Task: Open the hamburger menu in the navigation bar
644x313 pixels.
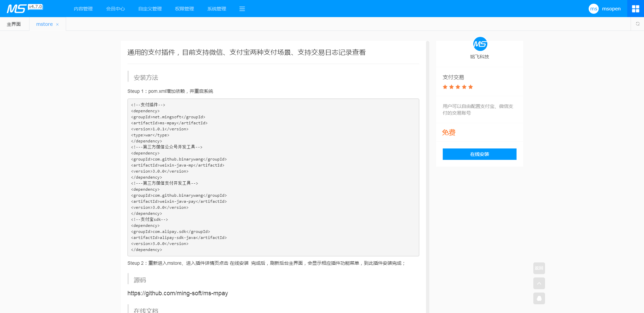Action: [x=242, y=9]
